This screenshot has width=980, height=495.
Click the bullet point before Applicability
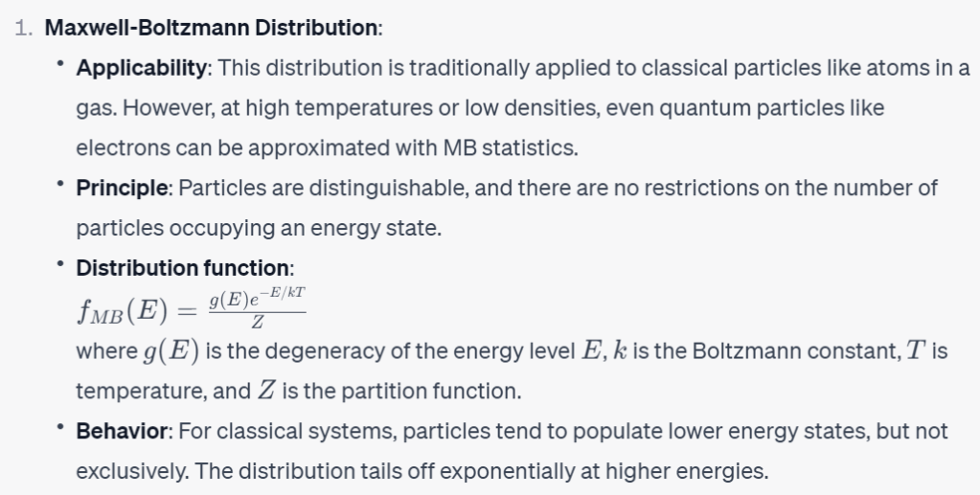point(59,65)
